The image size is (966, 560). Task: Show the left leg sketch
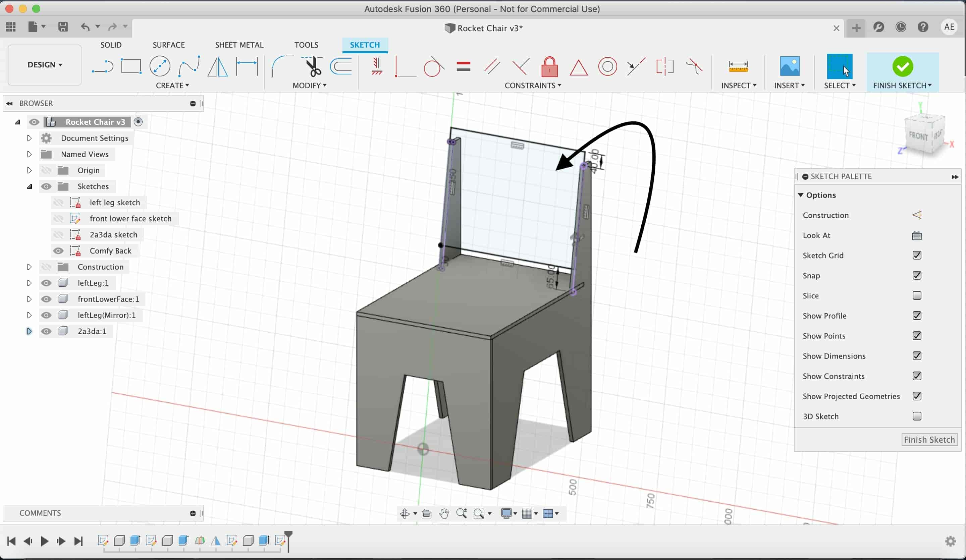[58, 203]
